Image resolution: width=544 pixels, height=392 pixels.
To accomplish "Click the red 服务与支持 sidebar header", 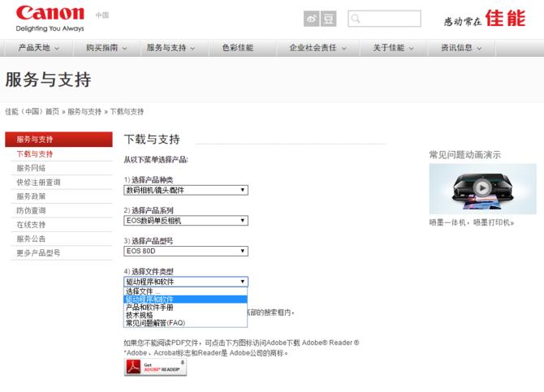I will (x=58, y=140).
